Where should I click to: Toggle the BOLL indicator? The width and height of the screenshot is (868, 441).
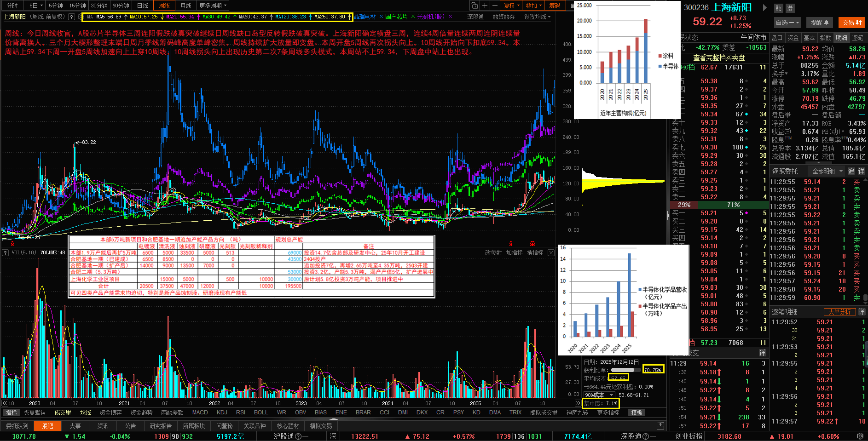261,412
